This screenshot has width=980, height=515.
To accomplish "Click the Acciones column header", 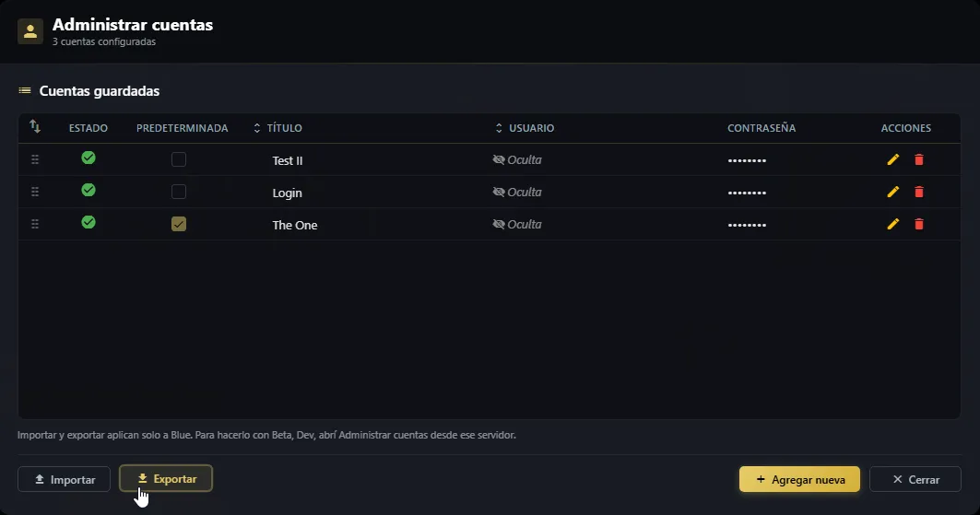I will 905,128.
